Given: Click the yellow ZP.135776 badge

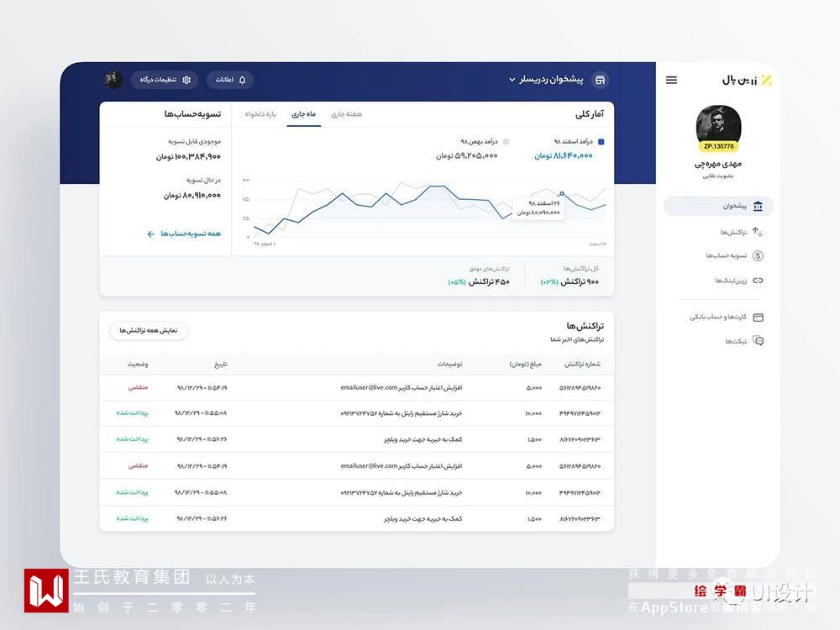Looking at the screenshot, I should pos(718,146).
